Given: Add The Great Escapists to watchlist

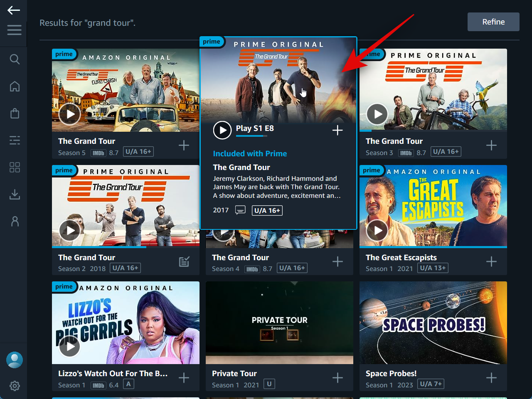Looking at the screenshot, I should click(491, 261).
